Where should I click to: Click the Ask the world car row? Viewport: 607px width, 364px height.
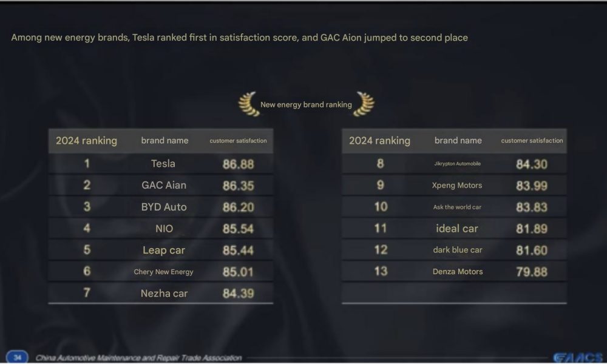pyautogui.click(x=454, y=207)
